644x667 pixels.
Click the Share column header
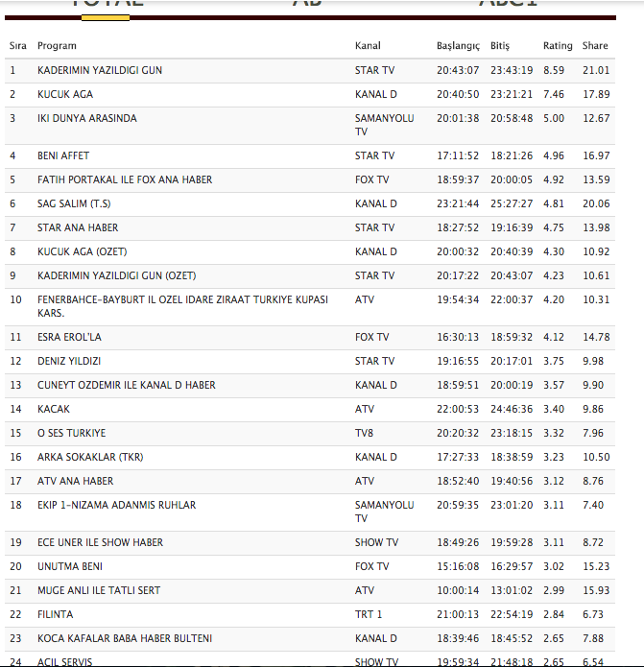pos(595,45)
